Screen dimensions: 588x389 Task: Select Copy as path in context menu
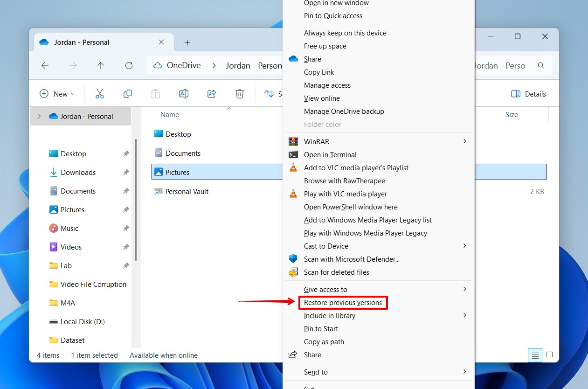click(x=324, y=342)
